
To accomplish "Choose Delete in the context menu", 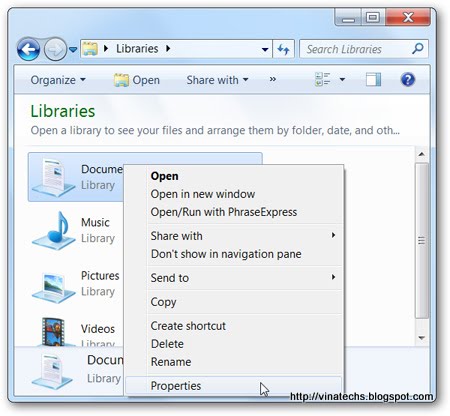I will (235, 344).
